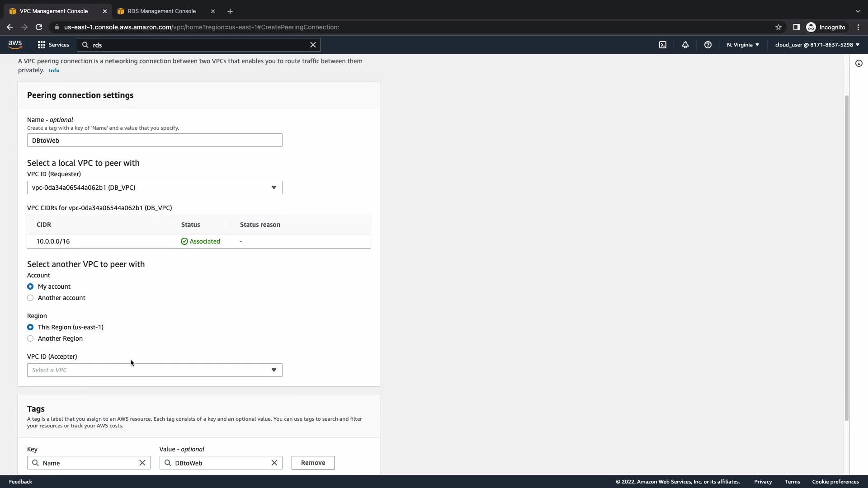Screen dimensions: 868x488
Task: Click the Remove tag button
Action: click(x=313, y=463)
